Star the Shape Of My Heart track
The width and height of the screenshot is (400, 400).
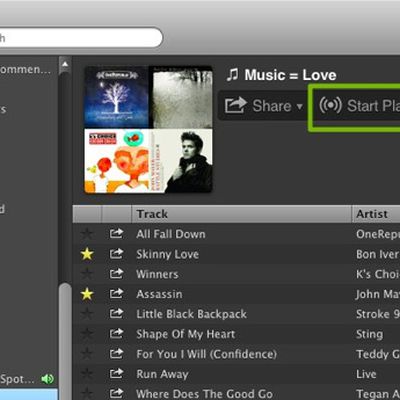(x=87, y=334)
